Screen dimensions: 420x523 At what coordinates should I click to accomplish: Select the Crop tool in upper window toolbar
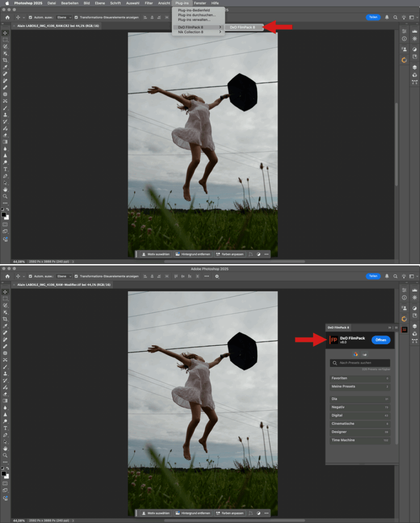5,60
